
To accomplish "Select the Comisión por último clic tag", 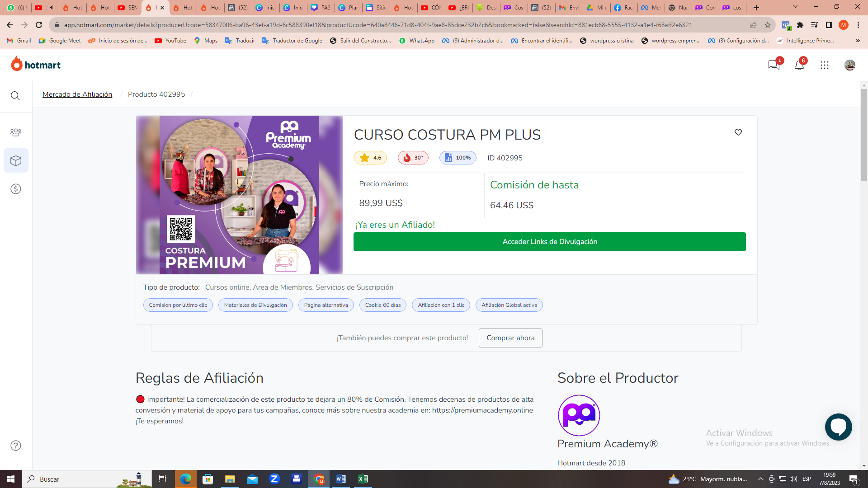I will [178, 305].
